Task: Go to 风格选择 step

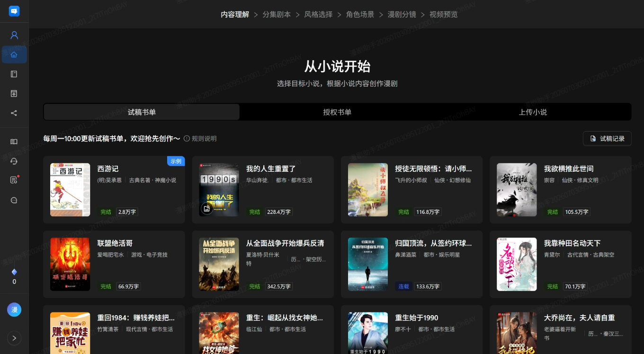Action: [318, 14]
